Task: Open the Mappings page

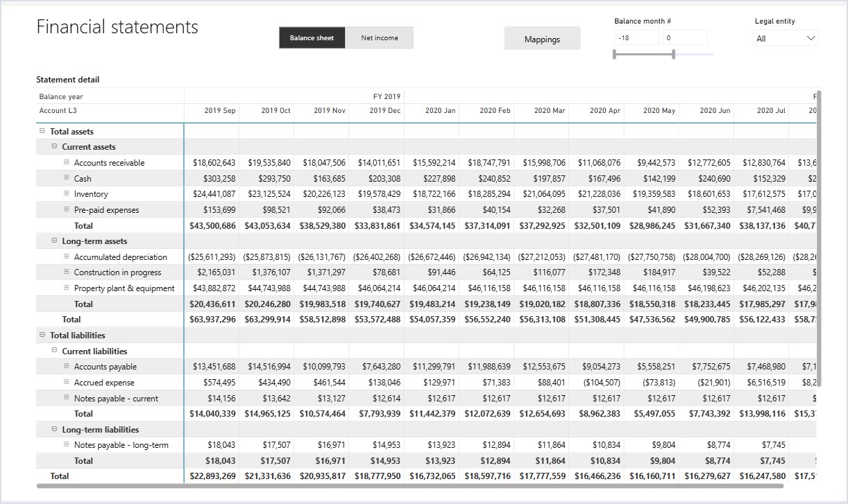Action: (x=542, y=40)
